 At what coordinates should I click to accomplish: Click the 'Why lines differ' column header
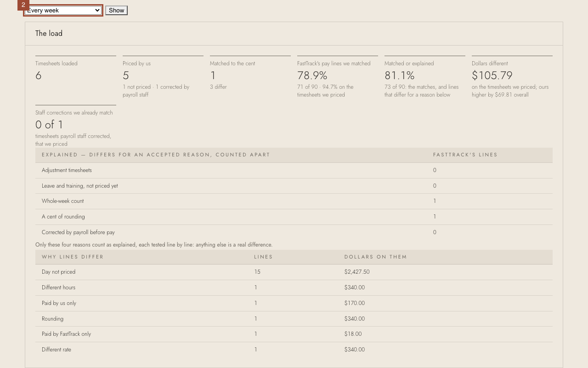coord(73,257)
